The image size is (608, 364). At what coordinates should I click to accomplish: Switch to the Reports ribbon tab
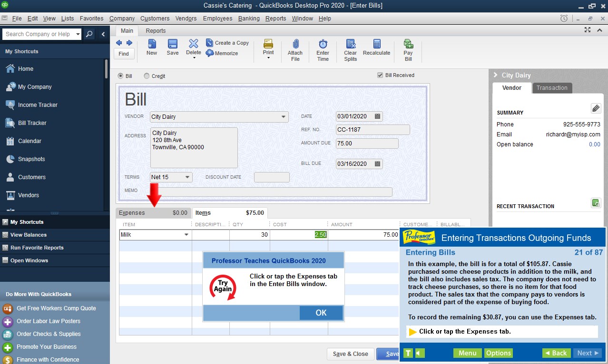[x=156, y=31]
